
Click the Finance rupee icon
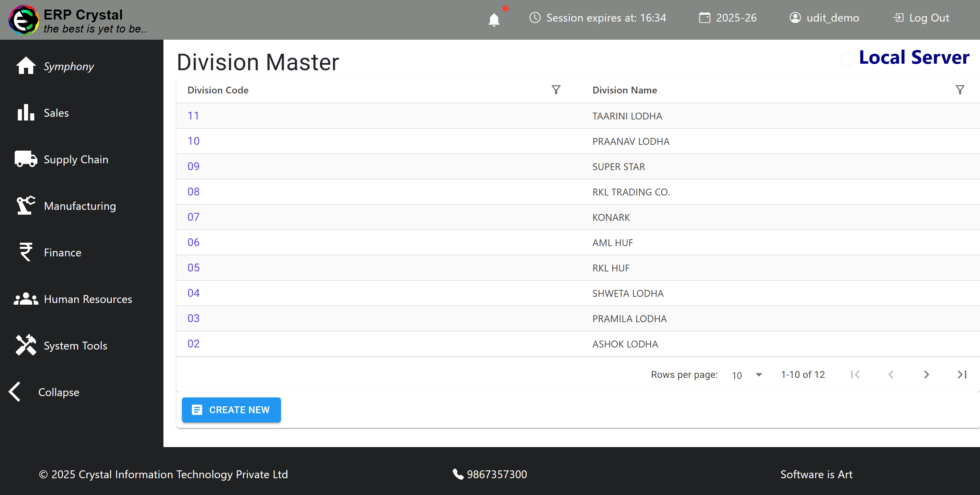pyautogui.click(x=25, y=252)
